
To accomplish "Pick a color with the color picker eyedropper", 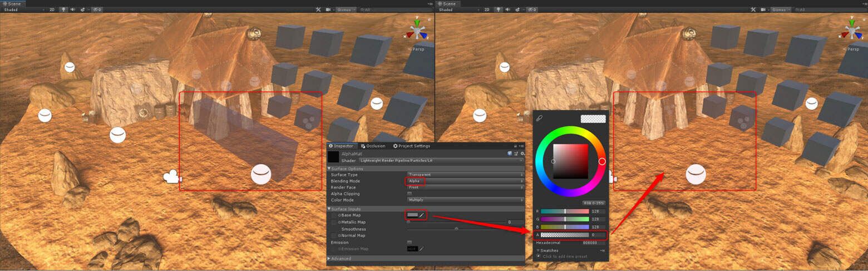I will [539, 118].
